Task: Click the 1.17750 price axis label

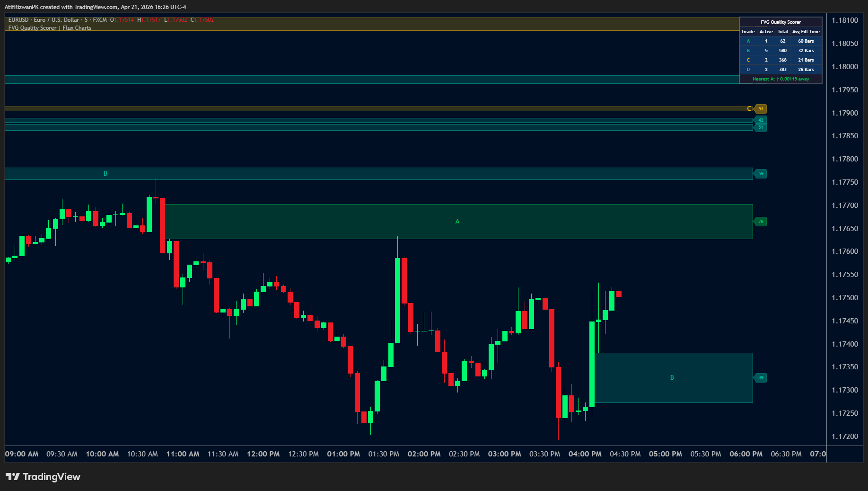Action: 845,182
